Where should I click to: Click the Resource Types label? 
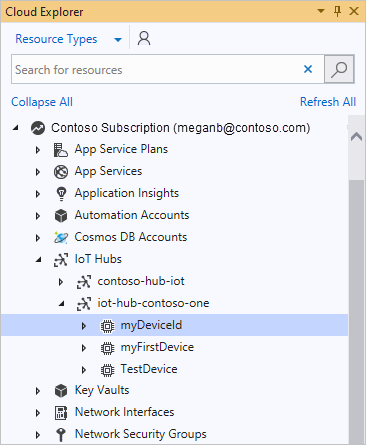tap(56, 39)
